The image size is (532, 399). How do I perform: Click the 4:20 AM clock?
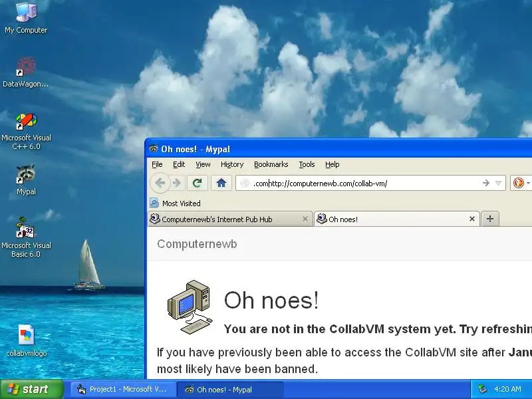click(x=507, y=389)
